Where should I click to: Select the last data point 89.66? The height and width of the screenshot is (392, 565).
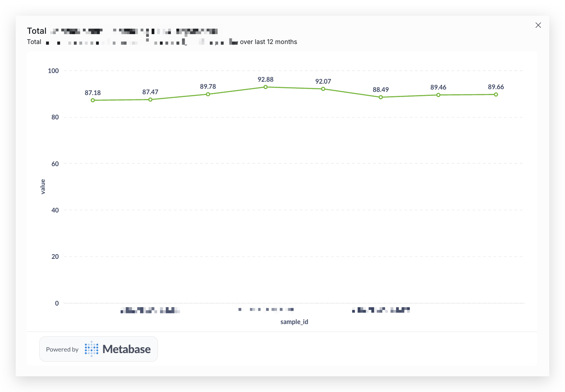496,94
